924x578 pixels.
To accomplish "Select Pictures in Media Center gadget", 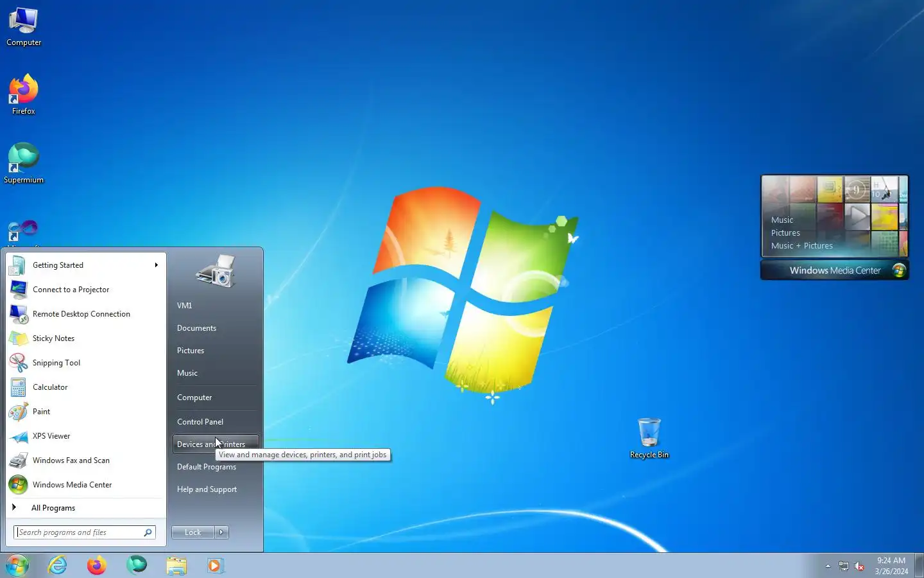I will pyautogui.click(x=785, y=233).
